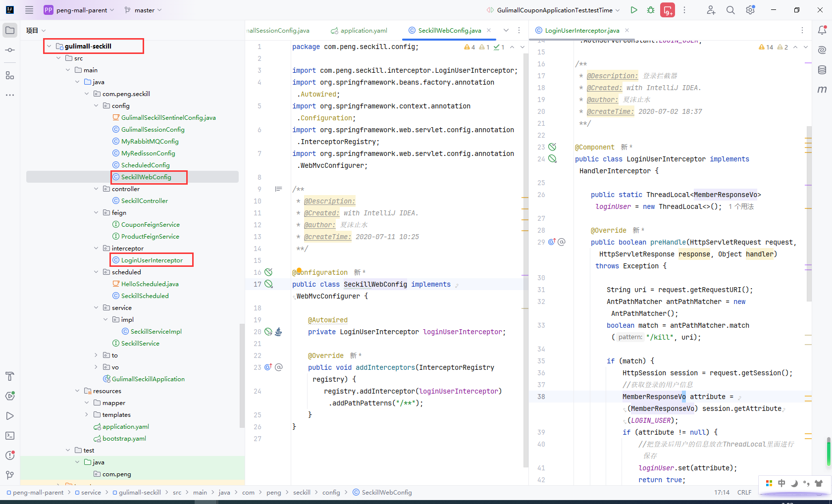Click override gutter icon at line 23

pos(268,367)
